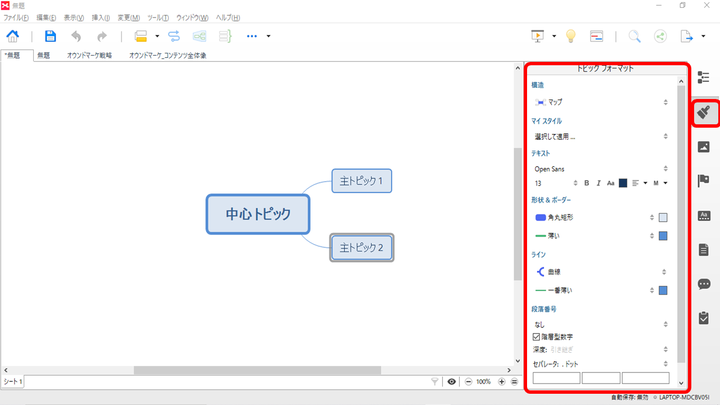Open the 挿入 menu
The image size is (720, 405).
point(102,18)
